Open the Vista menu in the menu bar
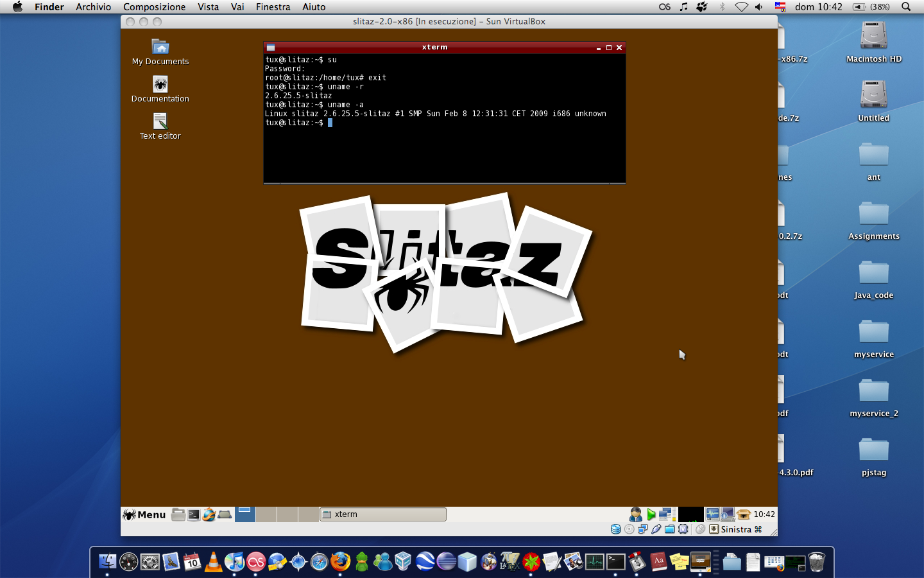The image size is (924, 578). (x=208, y=7)
